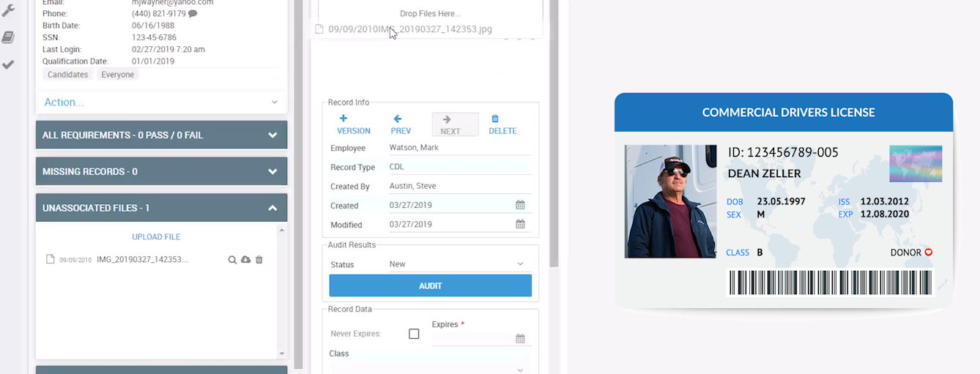Click the chat bubble icon beside phone number
Viewport: 980px width, 374px height.
[193, 14]
